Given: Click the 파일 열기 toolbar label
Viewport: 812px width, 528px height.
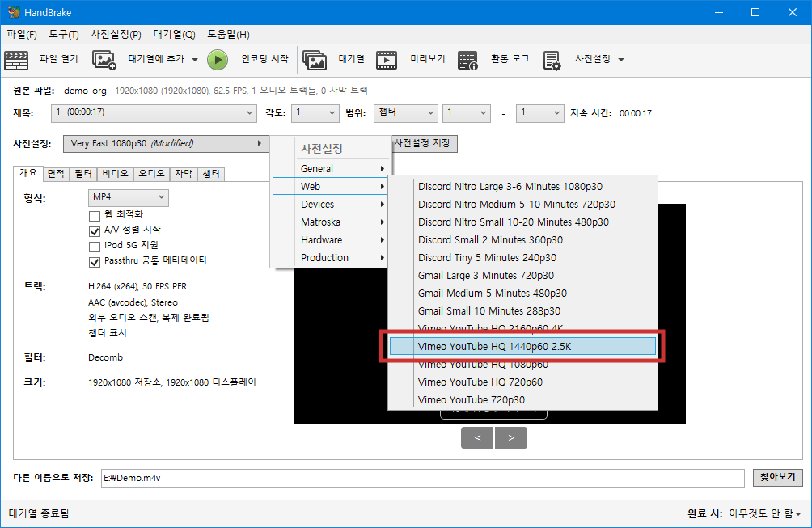Looking at the screenshot, I should pyautogui.click(x=58, y=59).
